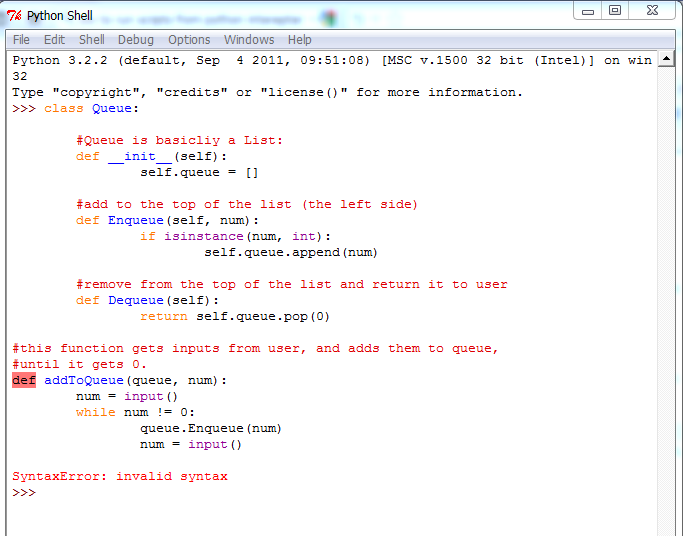This screenshot has width=683, height=536.
Task: Open the Debug menu
Action: (136, 40)
